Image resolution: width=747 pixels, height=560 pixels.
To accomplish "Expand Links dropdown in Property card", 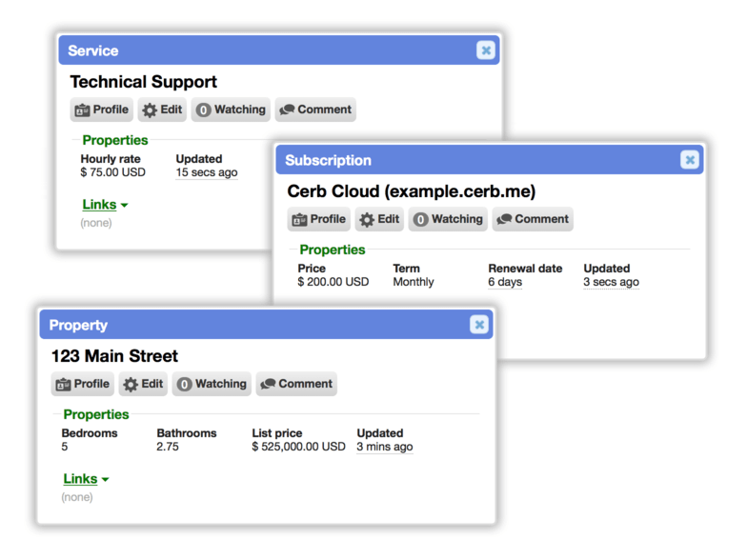I will (86, 479).
